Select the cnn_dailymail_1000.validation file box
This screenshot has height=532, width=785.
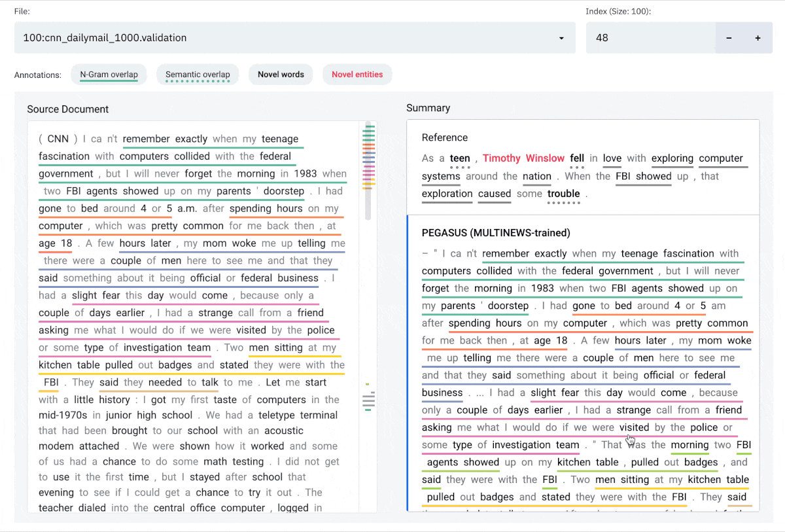(x=288, y=38)
